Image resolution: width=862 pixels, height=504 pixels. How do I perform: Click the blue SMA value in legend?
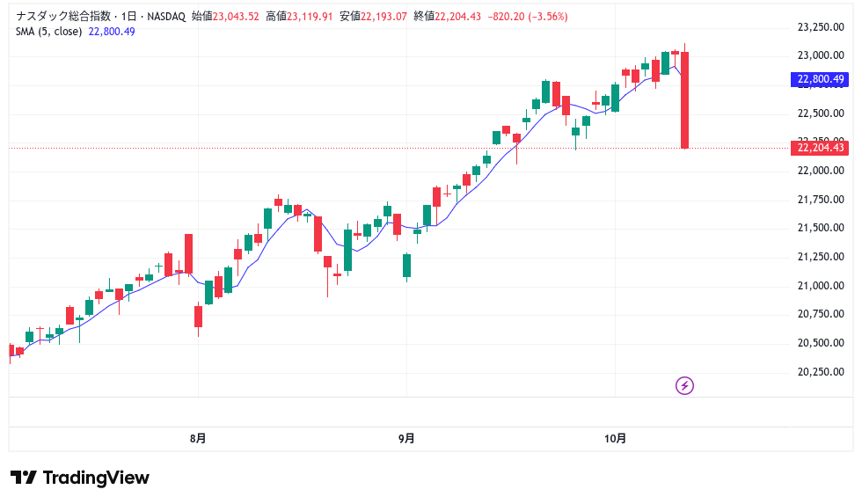coord(111,32)
